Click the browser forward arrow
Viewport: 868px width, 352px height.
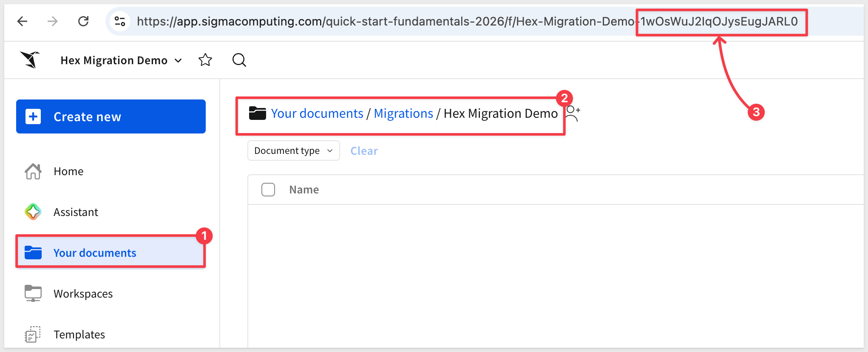[x=52, y=21]
